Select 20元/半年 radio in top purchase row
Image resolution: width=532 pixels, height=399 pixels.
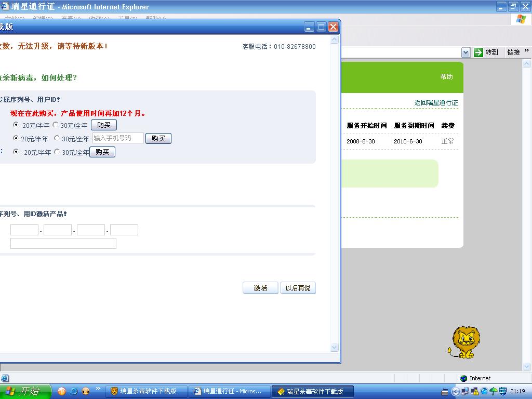16,125
